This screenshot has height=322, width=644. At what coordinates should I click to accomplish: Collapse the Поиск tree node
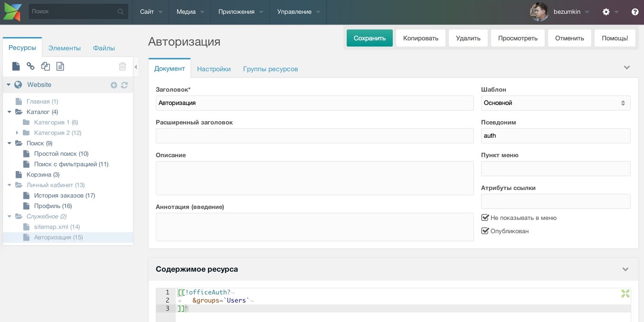coord(10,143)
